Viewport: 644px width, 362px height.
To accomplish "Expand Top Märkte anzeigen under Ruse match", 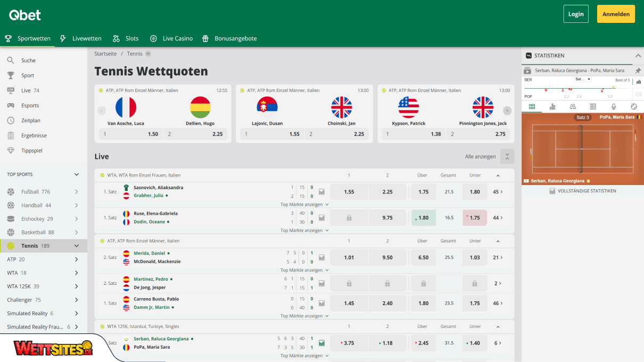I will (x=304, y=230).
